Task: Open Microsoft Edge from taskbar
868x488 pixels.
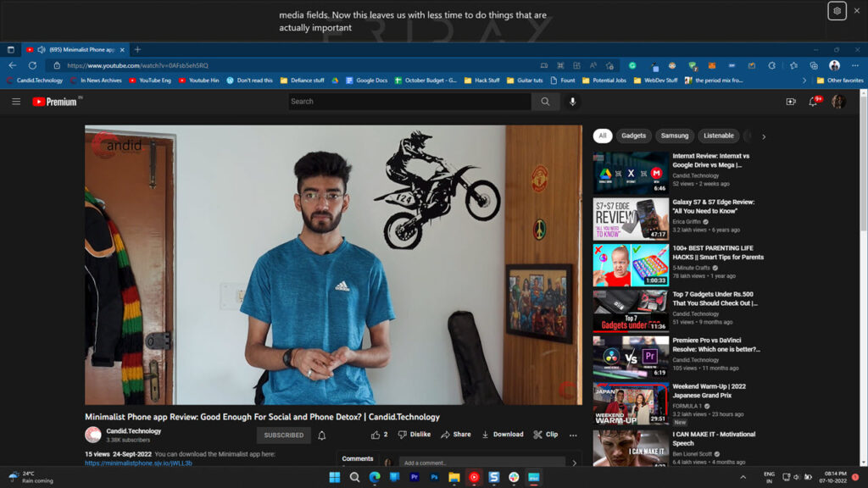Action: coord(375,477)
